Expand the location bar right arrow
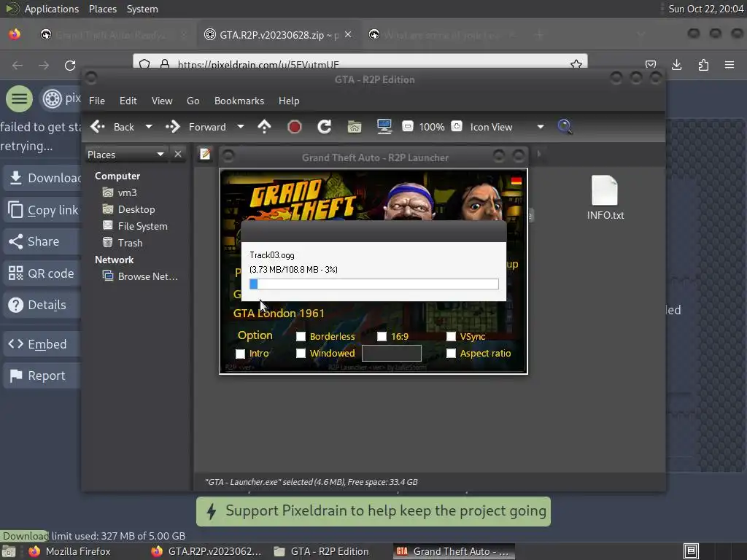Image resolution: width=747 pixels, height=560 pixels. (x=539, y=154)
